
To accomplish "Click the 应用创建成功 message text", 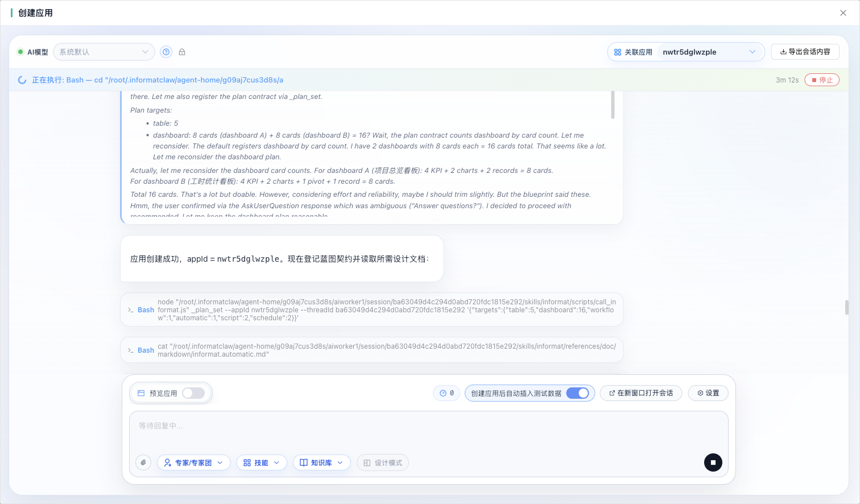I will coord(279,259).
